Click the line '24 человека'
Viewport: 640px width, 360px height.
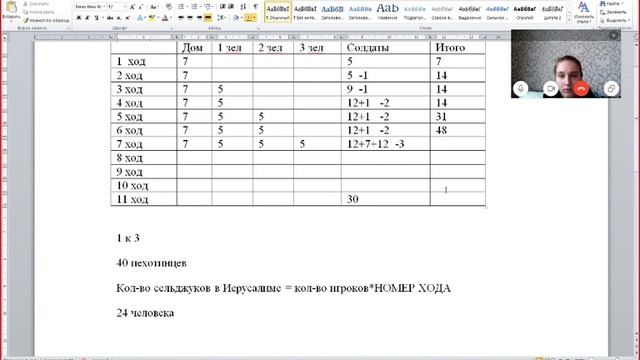click(145, 313)
